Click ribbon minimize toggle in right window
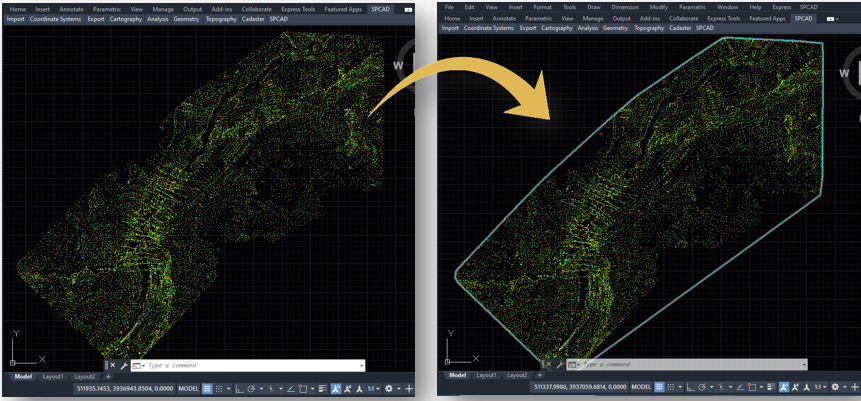 (x=831, y=19)
